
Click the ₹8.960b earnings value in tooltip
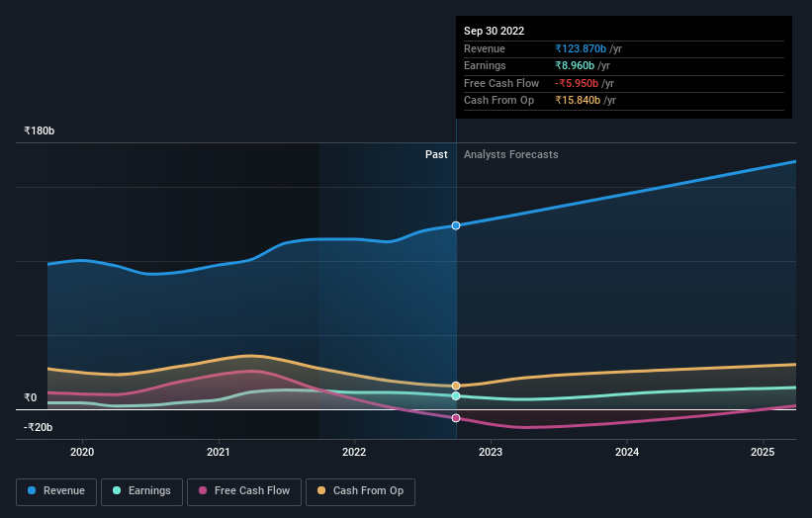click(x=575, y=65)
